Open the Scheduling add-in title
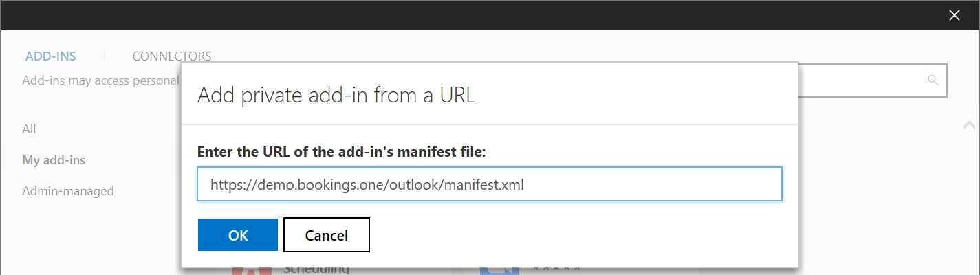 pyautogui.click(x=316, y=269)
